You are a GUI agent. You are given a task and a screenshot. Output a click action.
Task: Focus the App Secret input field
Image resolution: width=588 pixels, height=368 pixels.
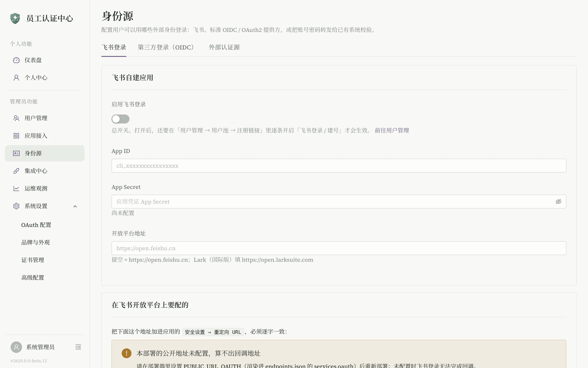(339, 202)
